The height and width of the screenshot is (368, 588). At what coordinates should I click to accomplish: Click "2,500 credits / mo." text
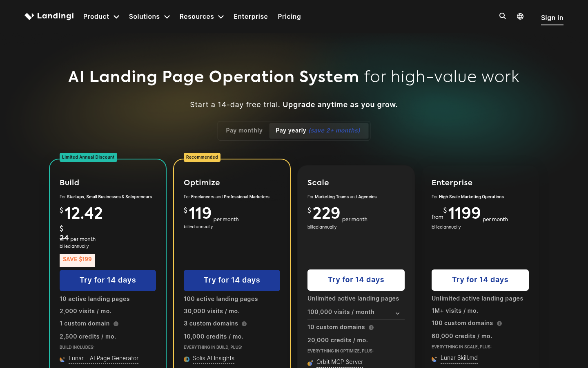tap(88, 337)
